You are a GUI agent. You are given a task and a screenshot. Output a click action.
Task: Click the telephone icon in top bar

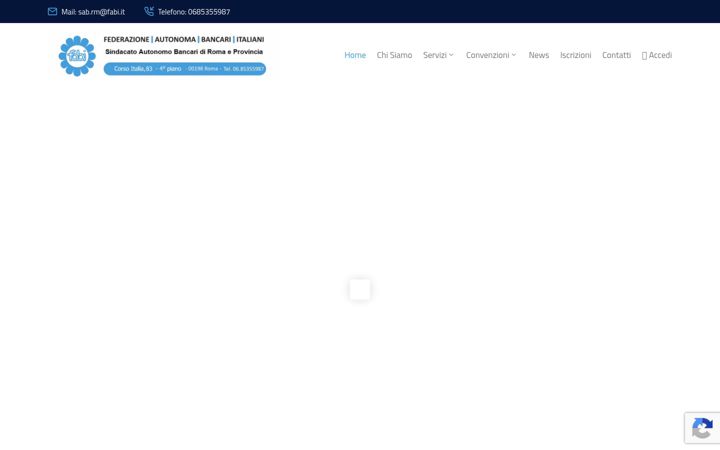coord(149,11)
